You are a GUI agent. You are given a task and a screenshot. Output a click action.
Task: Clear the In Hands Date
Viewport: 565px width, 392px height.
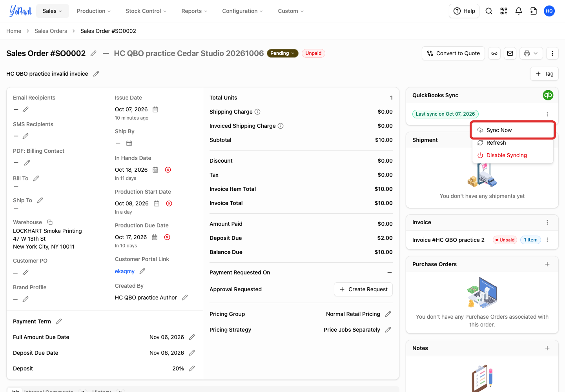168,170
